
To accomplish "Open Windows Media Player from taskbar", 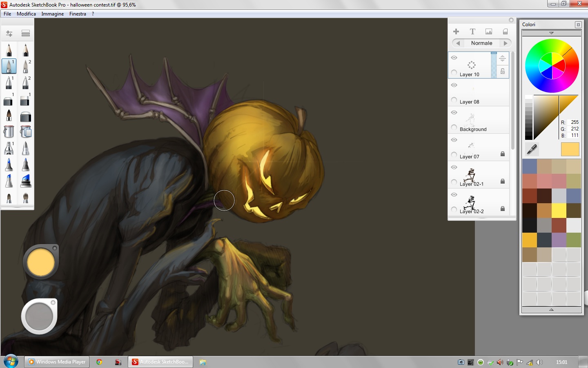I will point(57,362).
